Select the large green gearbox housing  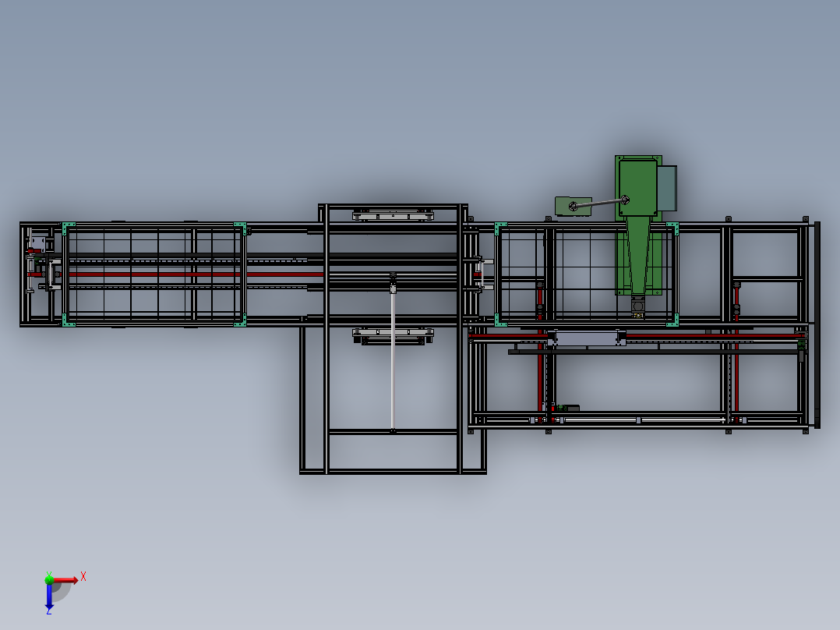tap(637, 188)
